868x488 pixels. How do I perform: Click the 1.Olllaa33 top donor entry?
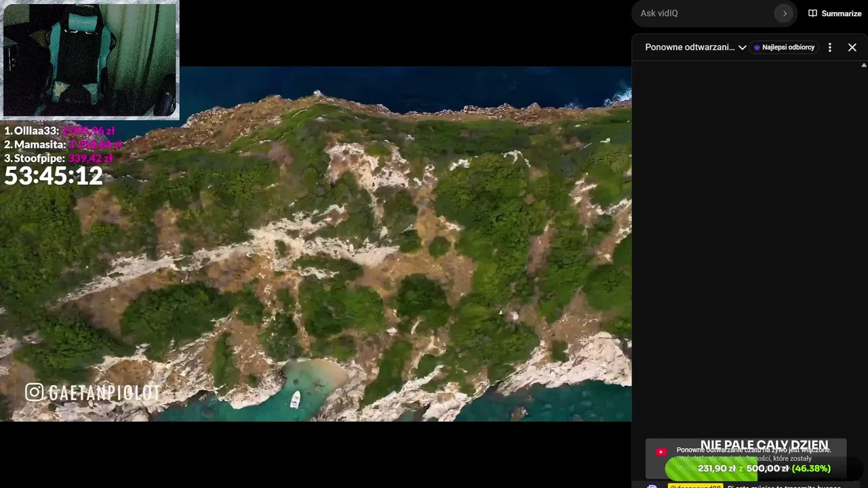[60, 131]
